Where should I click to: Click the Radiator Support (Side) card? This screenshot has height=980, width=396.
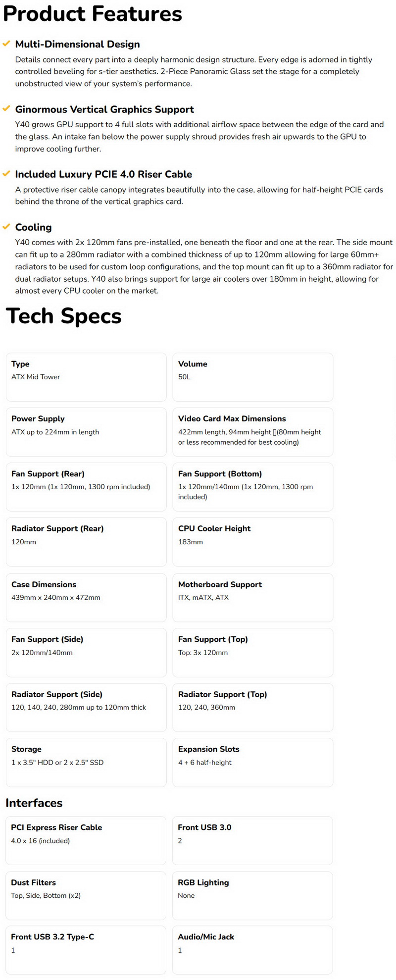point(86,708)
